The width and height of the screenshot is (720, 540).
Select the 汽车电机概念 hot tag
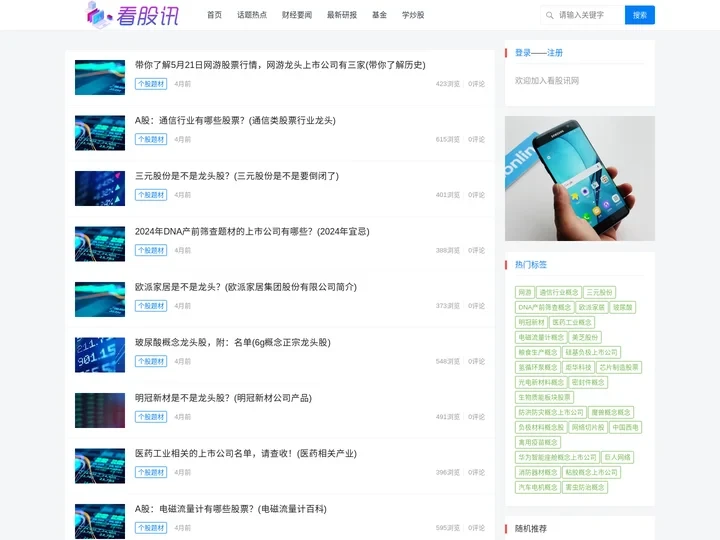coord(538,487)
